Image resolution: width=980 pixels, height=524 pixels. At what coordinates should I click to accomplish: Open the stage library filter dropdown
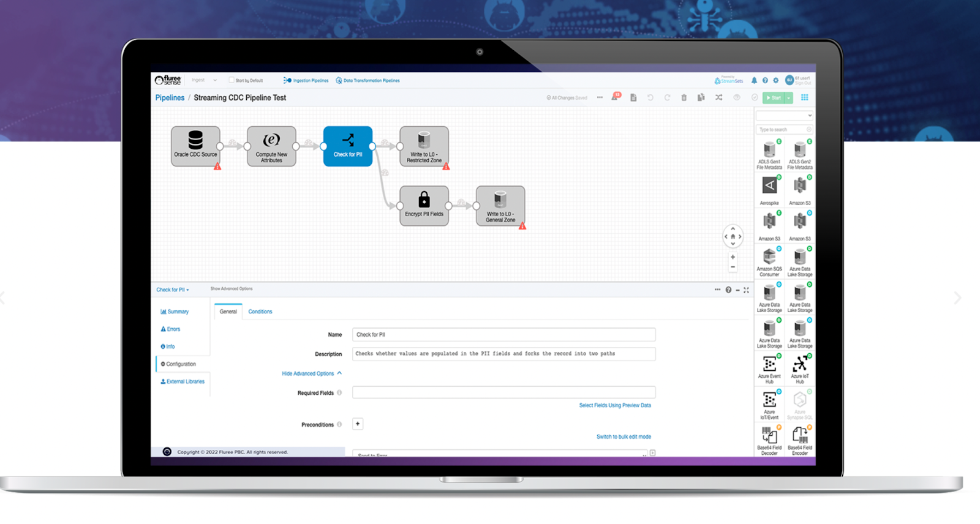pyautogui.click(x=785, y=115)
